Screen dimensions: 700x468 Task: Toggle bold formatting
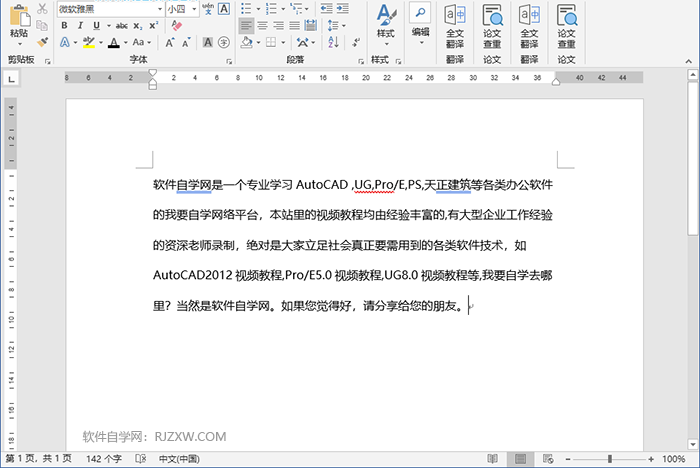pyautogui.click(x=64, y=25)
